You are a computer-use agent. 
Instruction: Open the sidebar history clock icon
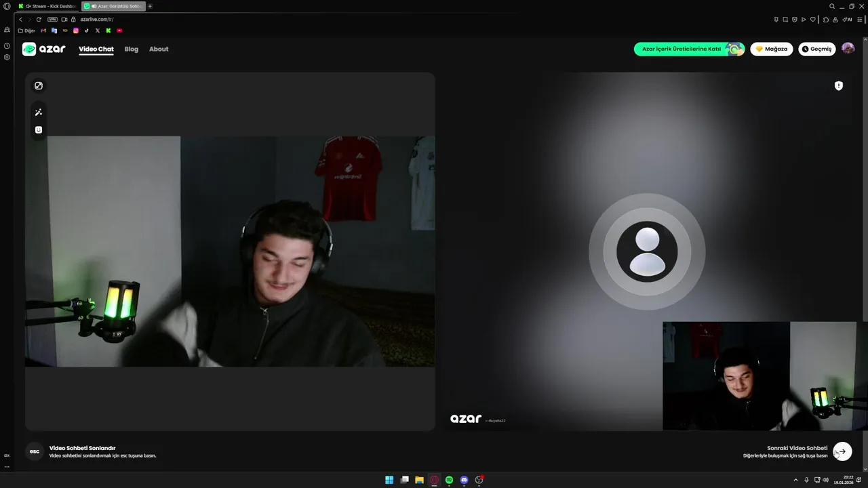pyautogui.click(x=7, y=46)
